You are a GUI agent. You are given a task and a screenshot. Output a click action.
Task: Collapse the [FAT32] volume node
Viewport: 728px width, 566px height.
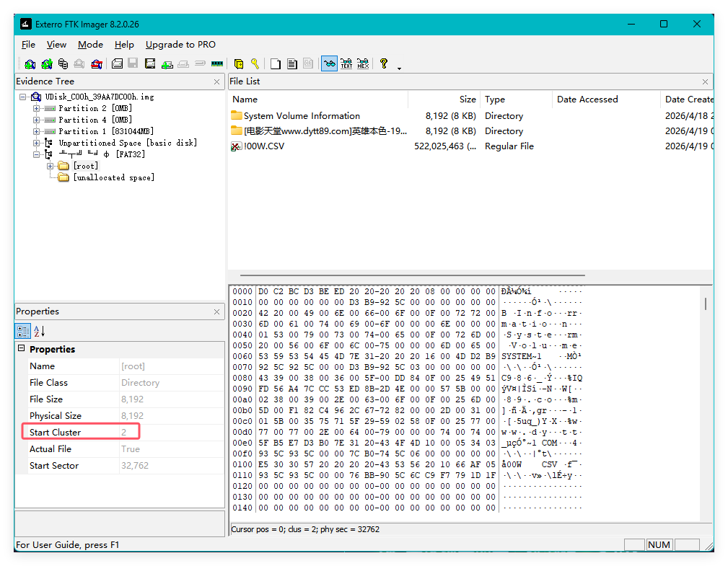click(x=36, y=154)
